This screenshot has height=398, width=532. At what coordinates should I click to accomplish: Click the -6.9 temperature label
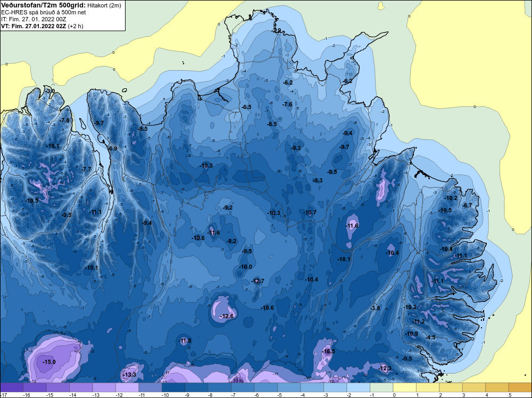(112, 148)
